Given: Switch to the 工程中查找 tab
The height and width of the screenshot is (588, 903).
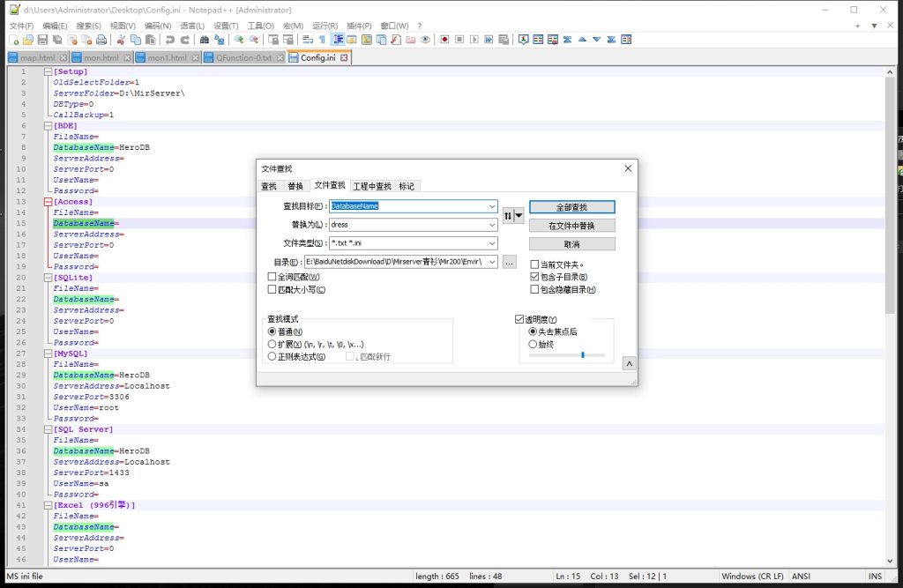Looking at the screenshot, I should [372, 186].
